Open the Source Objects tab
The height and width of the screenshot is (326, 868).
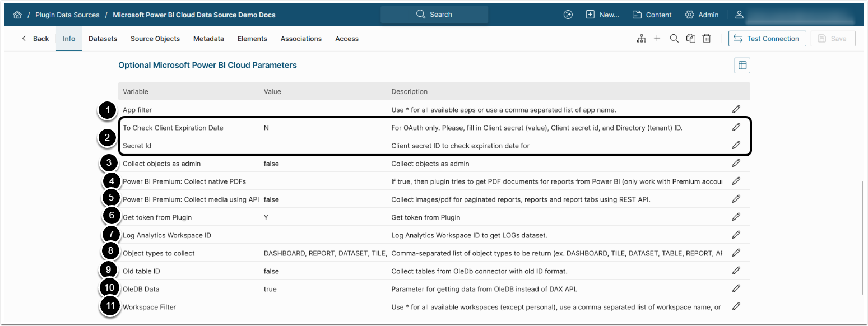pyautogui.click(x=155, y=39)
